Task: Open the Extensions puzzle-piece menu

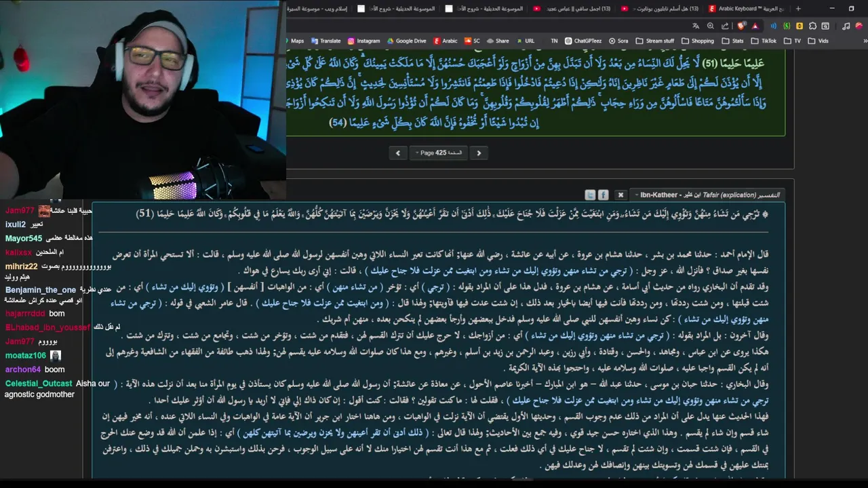Action: (812, 26)
